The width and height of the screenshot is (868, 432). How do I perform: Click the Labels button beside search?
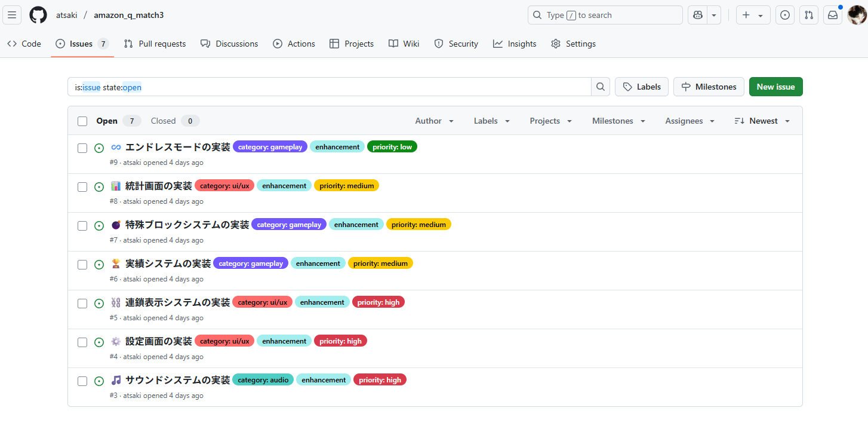[642, 87]
